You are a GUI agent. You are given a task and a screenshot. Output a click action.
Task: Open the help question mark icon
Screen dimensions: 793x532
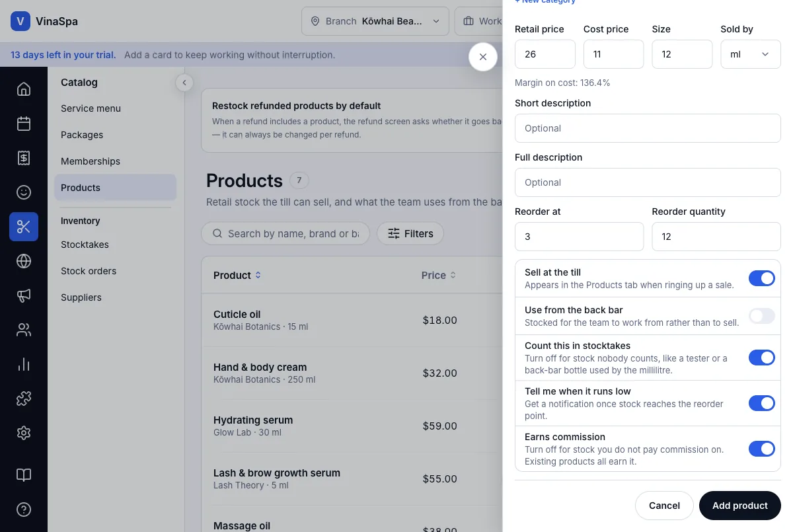pos(24,510)
